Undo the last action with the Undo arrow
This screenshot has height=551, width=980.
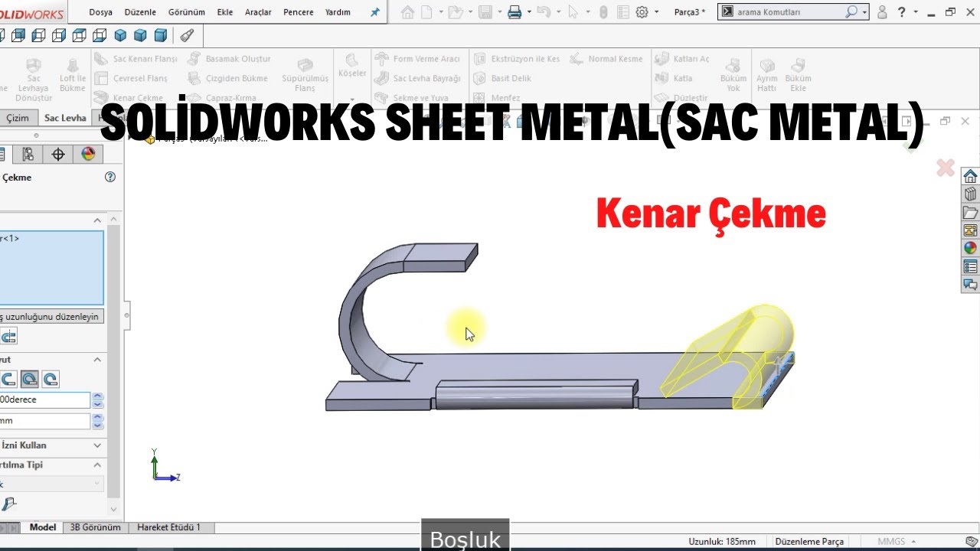544,12
